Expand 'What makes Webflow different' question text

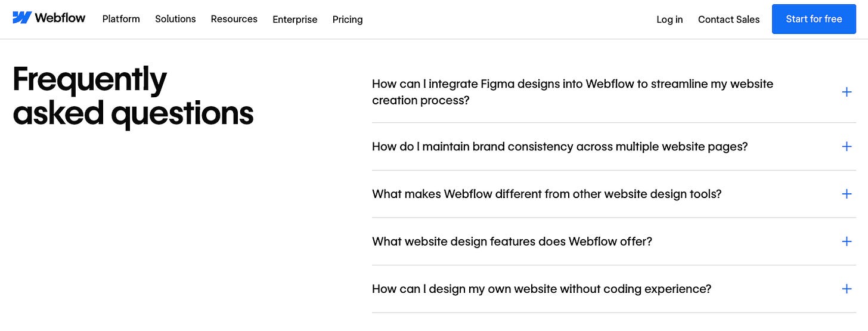(x=547, y=194)
